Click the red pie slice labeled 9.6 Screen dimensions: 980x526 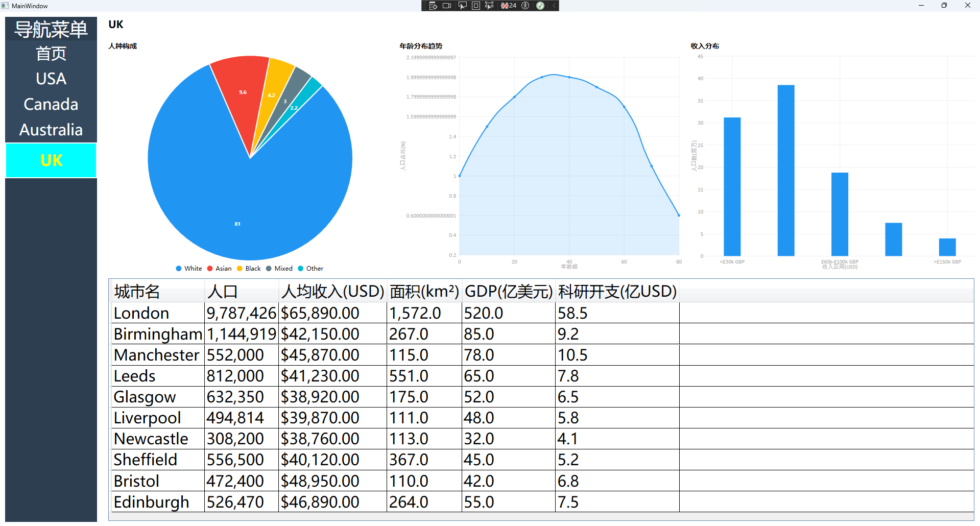click(x=243, y=92)
